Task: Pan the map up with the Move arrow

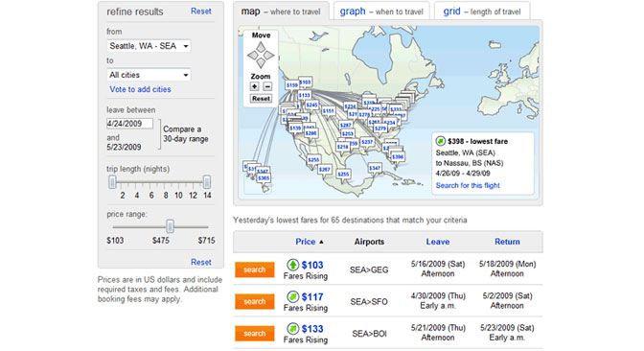Action: pos(261,46)
